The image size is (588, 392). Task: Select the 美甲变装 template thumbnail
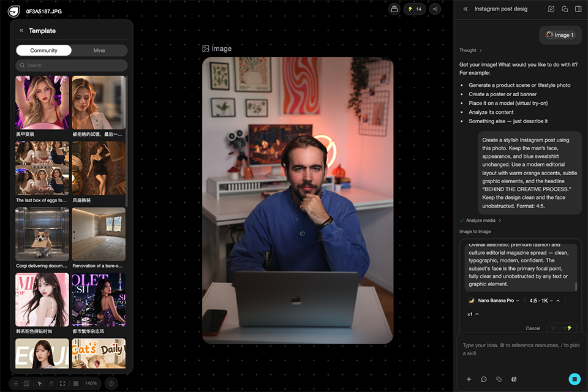(x=42, y=102)
